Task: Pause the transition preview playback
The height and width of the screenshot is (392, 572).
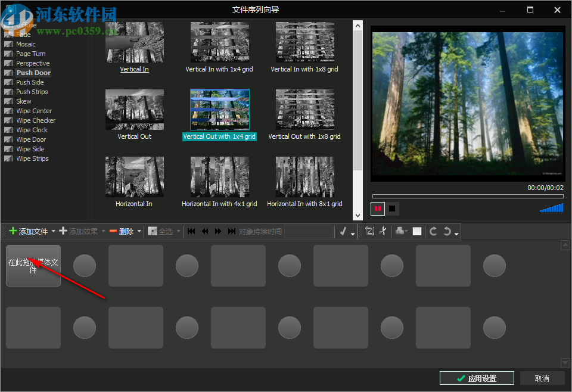Action: (x=377, y=209)
